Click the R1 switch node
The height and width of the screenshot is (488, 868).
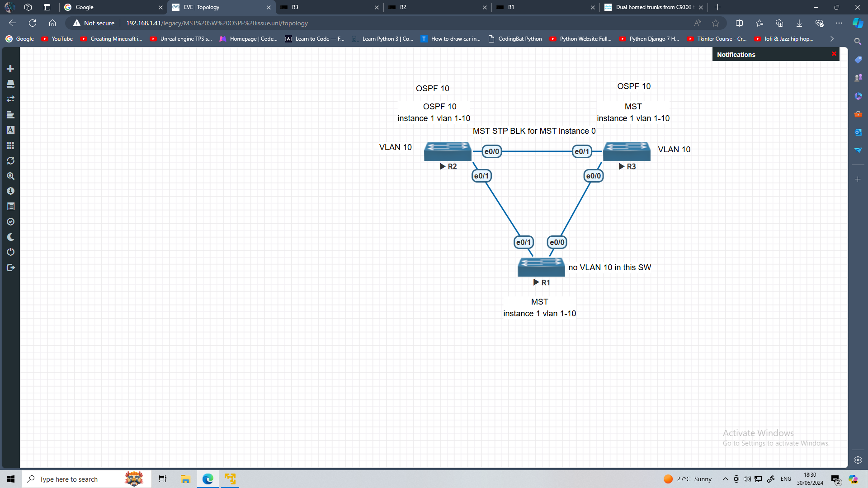(x=541, y=267)
